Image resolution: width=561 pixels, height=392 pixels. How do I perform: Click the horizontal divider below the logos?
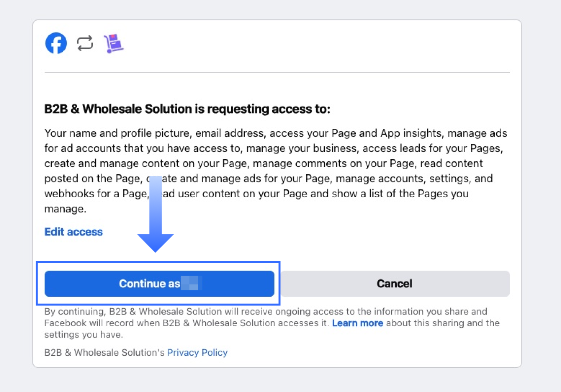[277, 72]
